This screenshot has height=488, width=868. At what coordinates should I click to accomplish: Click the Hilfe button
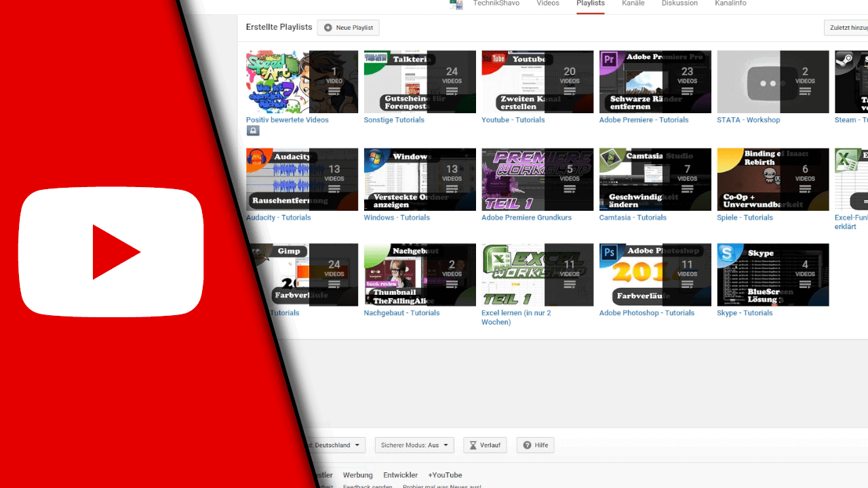pos(536,445)
